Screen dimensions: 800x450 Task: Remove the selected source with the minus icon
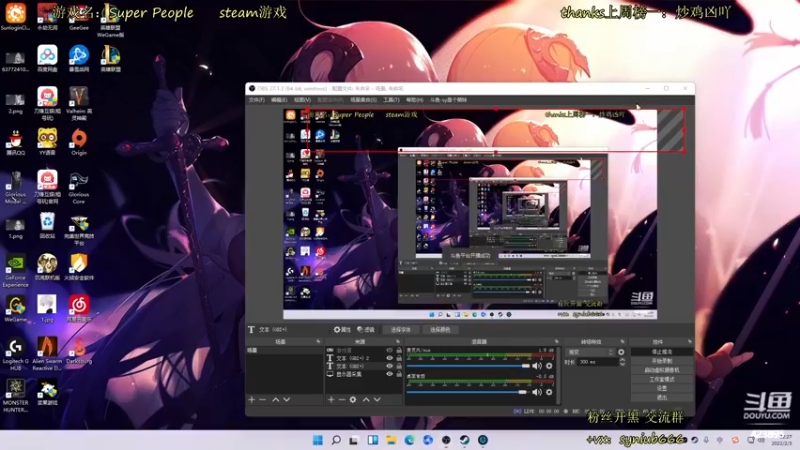(x=342, y=399)
